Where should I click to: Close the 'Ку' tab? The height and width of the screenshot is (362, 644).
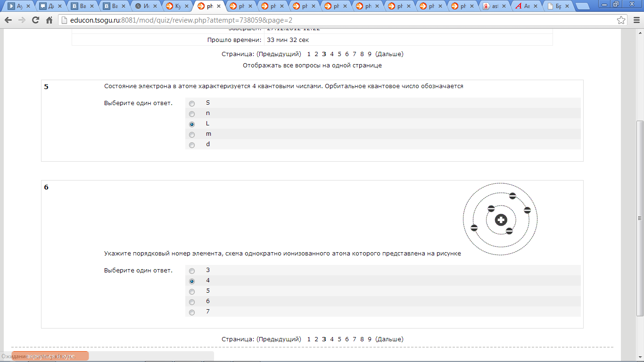(x=187, y=7)
